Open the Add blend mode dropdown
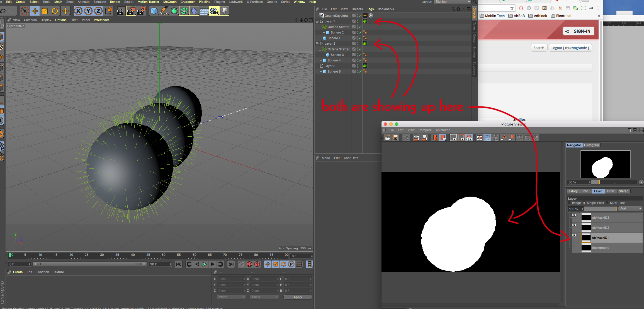Image resolution: width=644 pixels, height=309 pixels. click(631, 209)
